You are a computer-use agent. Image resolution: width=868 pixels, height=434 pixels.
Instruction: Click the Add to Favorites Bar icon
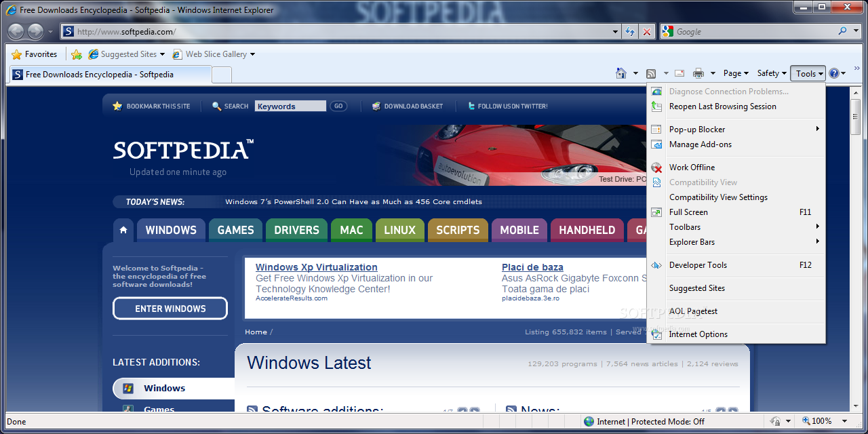(77, 54)
